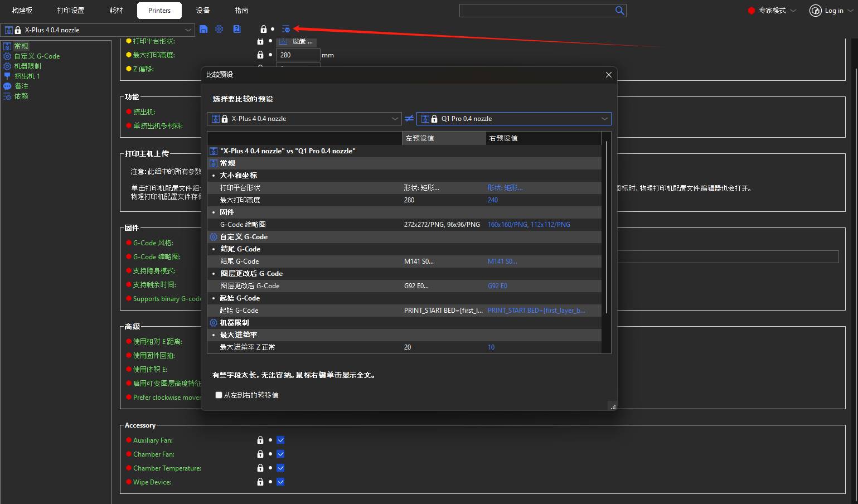
Task: Click the lock icon beside Auxiliary Fan
Action: pos(260,440)
